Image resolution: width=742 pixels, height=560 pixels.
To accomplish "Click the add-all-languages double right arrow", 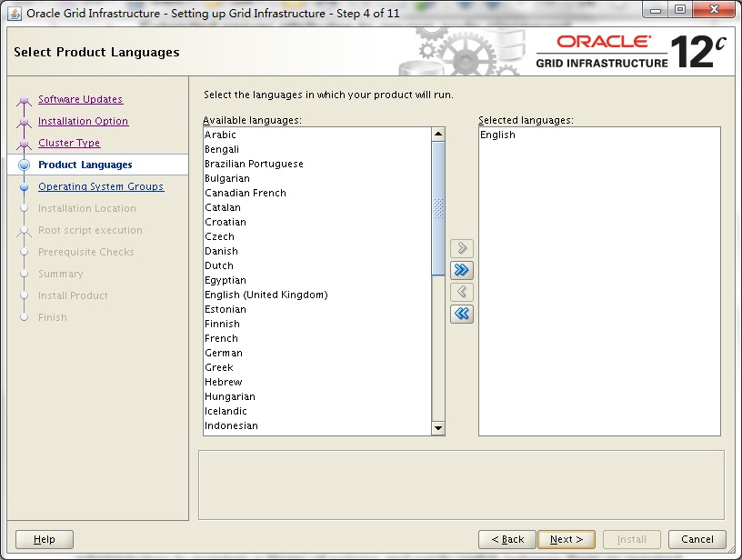I will coord(462,270).
